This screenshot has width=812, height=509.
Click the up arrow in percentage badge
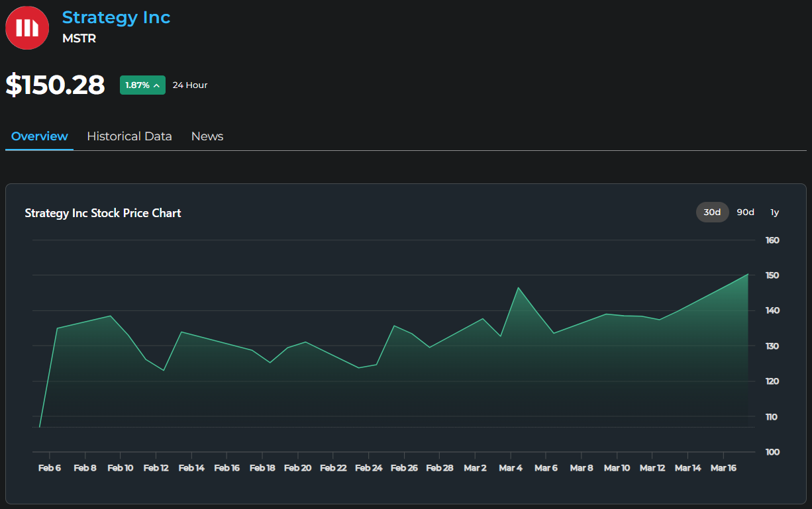click(157, 85)
